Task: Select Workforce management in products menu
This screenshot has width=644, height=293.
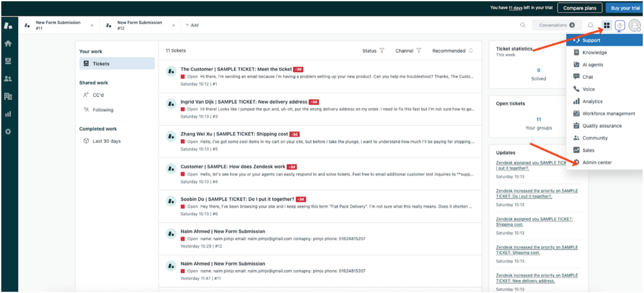Action: [605, 113]
